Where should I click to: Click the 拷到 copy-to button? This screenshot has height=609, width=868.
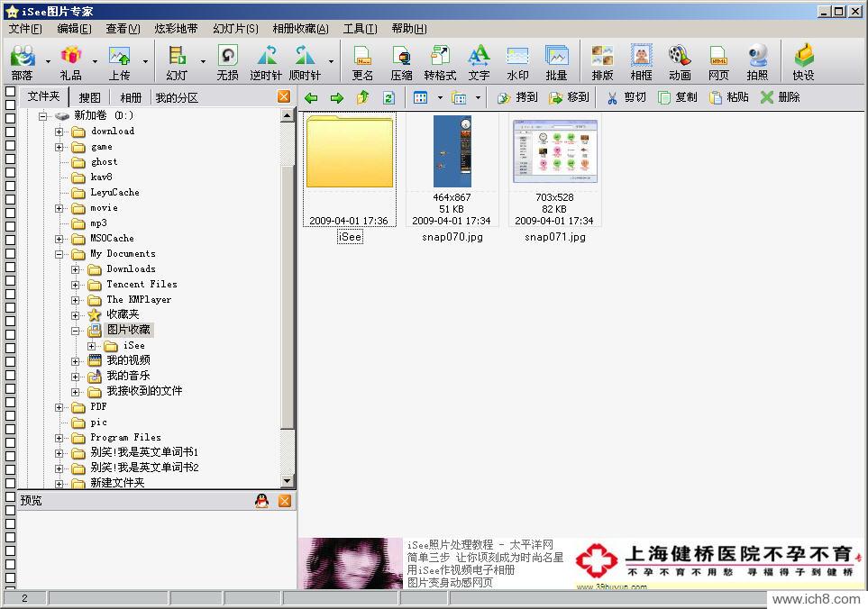point(517,97)
